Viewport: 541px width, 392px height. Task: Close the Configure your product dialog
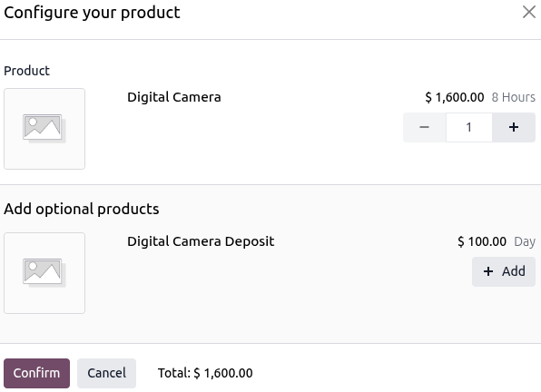pyautogui.click(x=528, y=12)
